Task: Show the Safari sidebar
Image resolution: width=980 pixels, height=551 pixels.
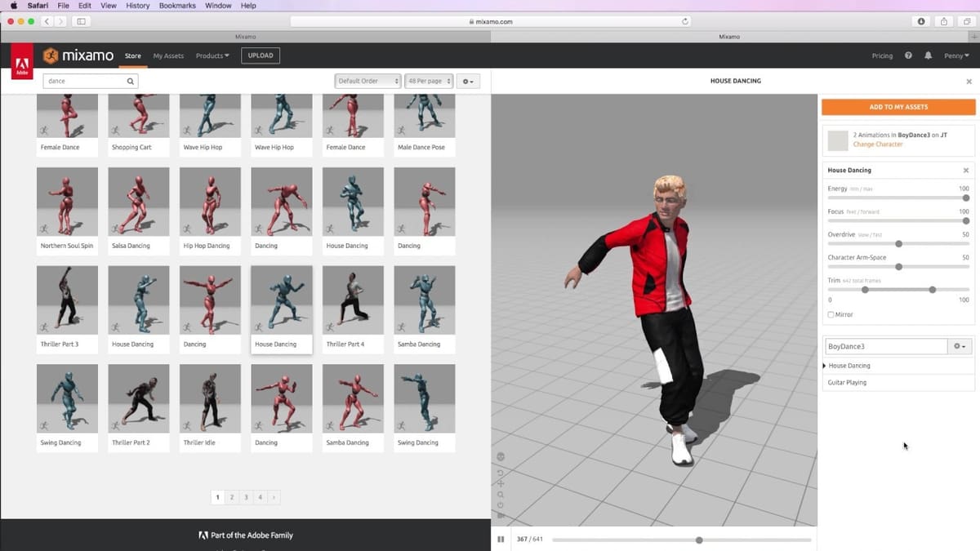Action: 82,21
